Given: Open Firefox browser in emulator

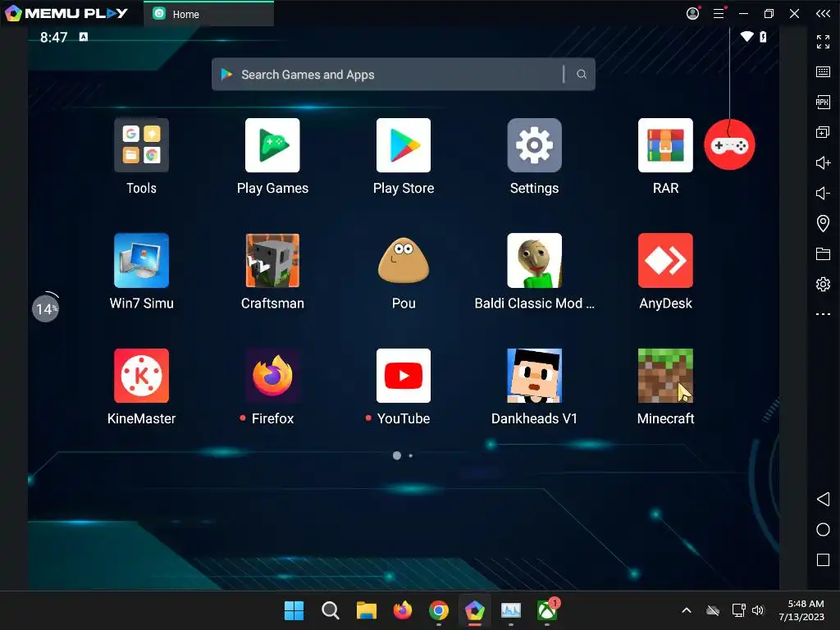Looking at the screenshot, I should (x=272, y=376).
